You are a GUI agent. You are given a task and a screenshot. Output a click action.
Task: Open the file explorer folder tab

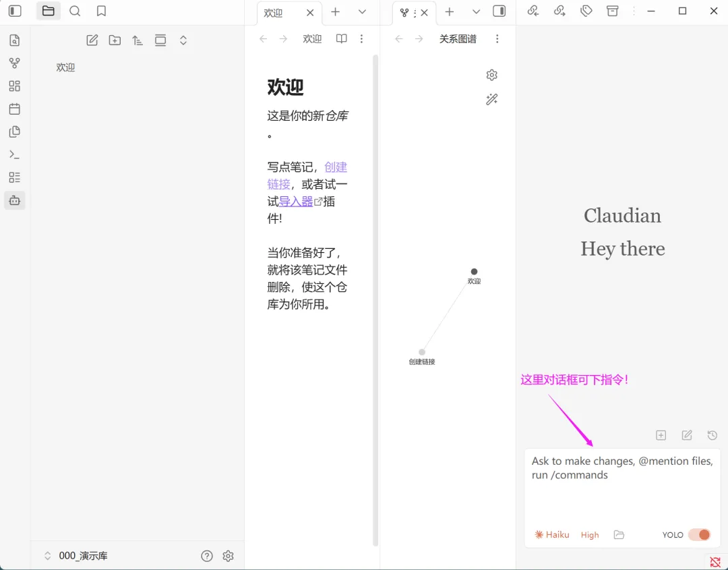point(49,11)
